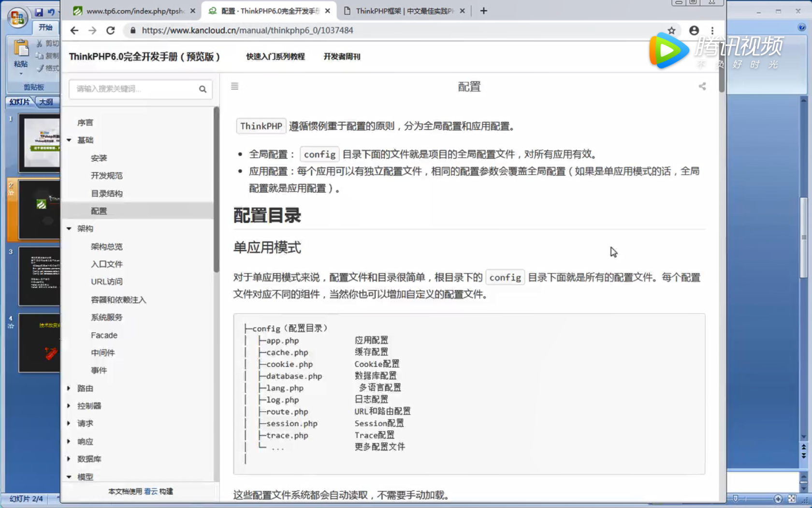Screen dimensions: 812x508
Task: Expand the 控制器 section
Action: tap(69, 406)
